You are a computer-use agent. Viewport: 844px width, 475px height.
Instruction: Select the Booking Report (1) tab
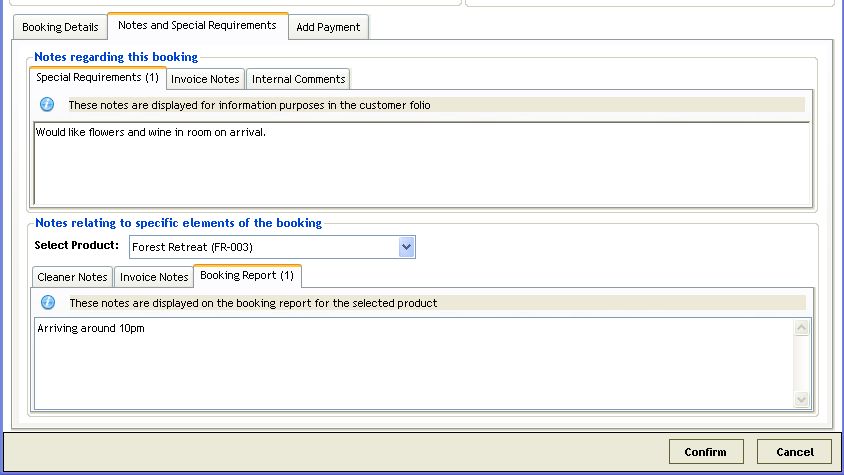pos(247,276)
